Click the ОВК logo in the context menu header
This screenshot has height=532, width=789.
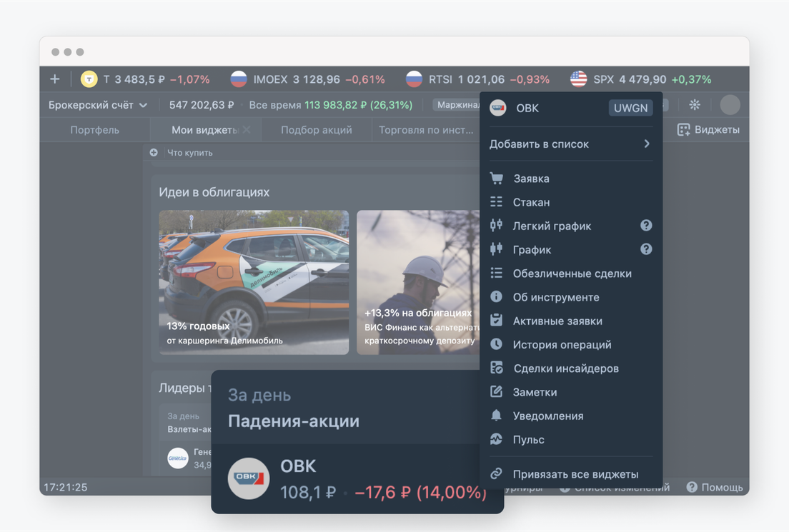click(498, 108)
